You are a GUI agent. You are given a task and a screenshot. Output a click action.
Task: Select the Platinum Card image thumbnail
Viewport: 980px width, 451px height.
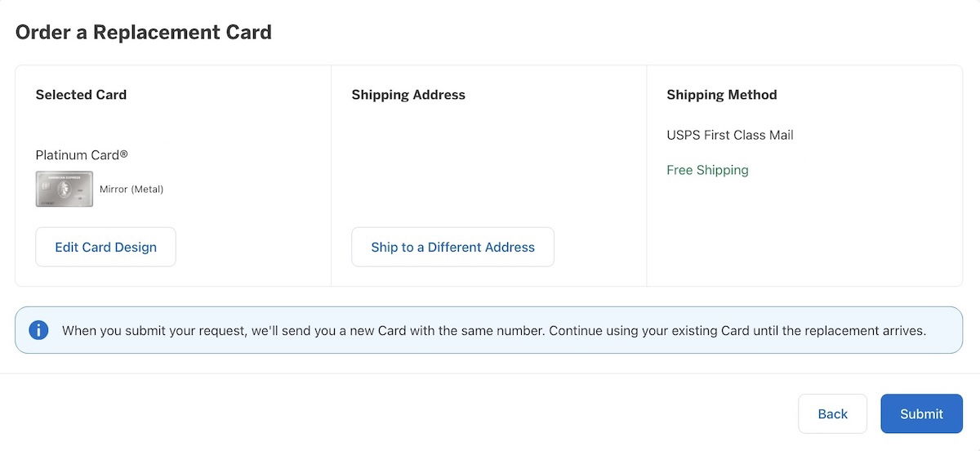(x=65, y=189)
